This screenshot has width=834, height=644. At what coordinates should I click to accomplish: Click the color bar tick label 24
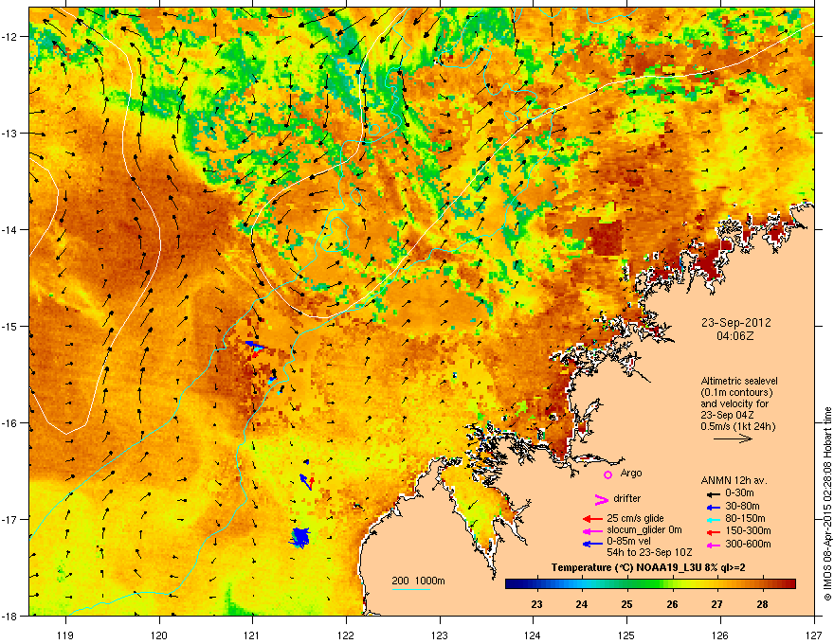[582, 604]
